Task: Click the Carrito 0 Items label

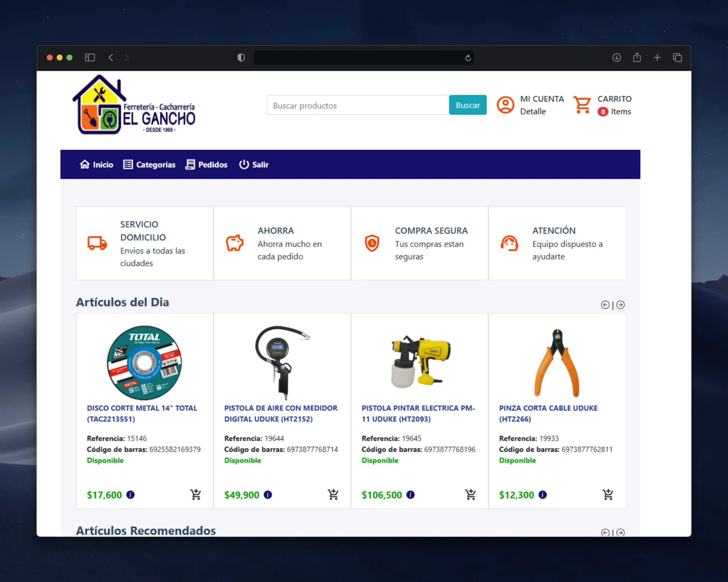Action: pyautogui.click(x=614, y=105)
